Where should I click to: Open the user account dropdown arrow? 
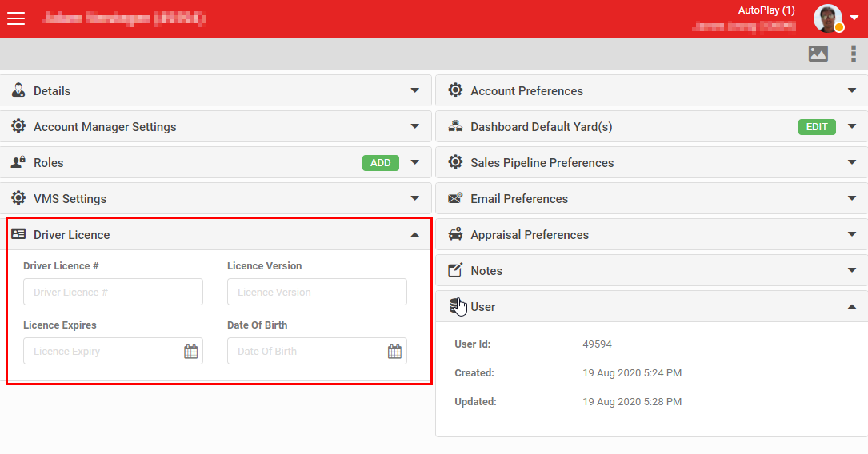[854, 18]
